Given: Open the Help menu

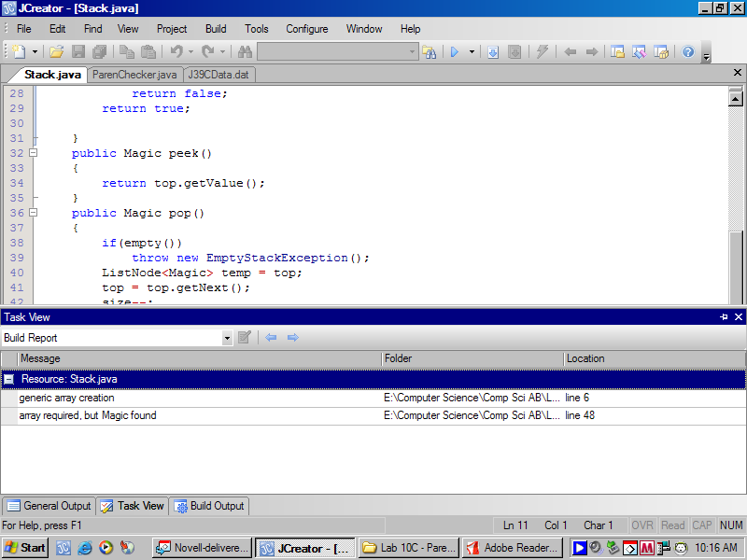Looking at the screenshot, I should (410, 29).
